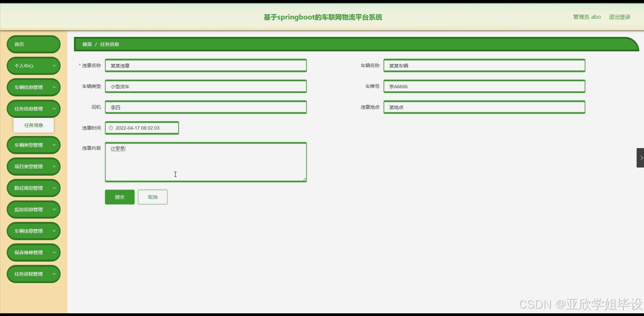The image size is (644, 316).
Task: Expand 监控信息管理 chevron
Action: pos(54,210)
